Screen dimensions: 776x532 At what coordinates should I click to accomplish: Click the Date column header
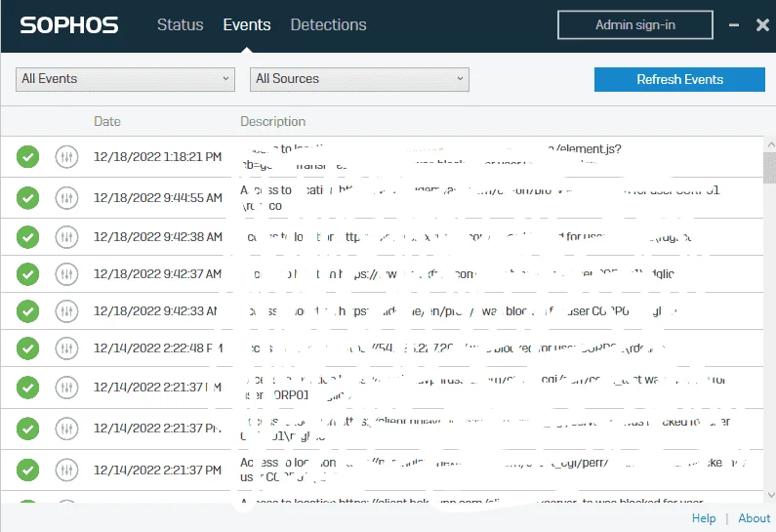(x=107, y=121)
